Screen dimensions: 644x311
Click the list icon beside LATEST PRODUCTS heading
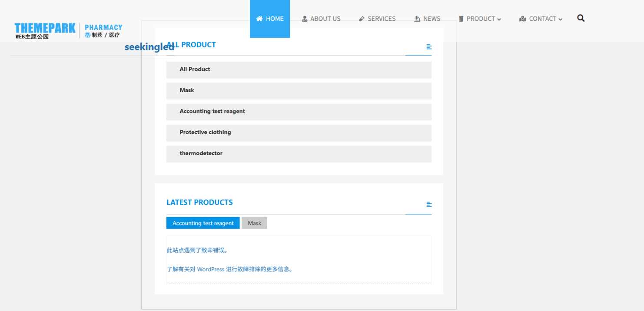tap(429, 204)
